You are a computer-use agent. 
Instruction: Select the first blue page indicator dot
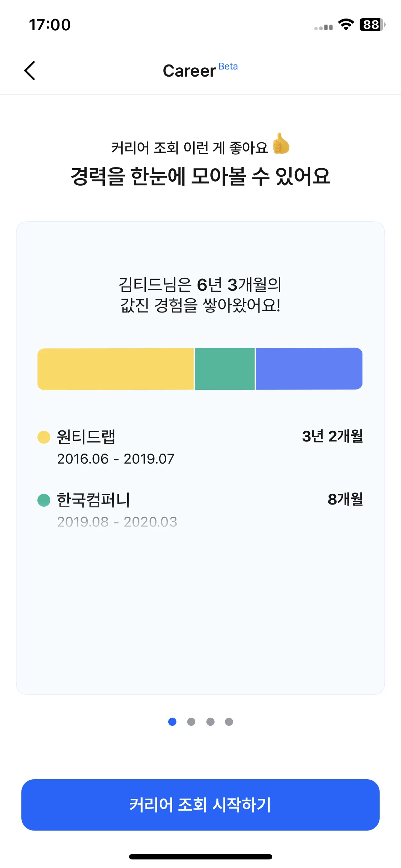click(172, 722)
